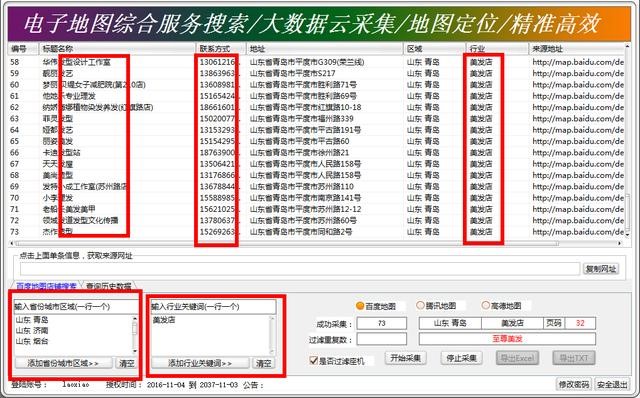Viewport: 640px width, 398px height.
Task: Click row 66 source URL text
Action: (578, 153)
